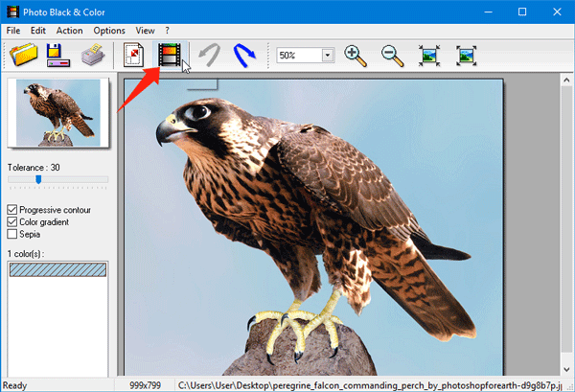Maximize the Photo Black & Color window
This screenshot has width=575, height=392.
(522, 12)
